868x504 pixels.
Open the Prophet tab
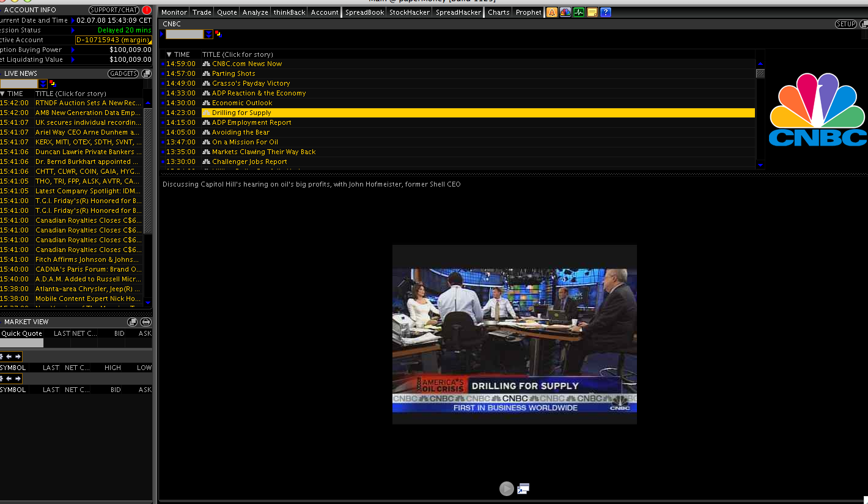click(529, 12)
